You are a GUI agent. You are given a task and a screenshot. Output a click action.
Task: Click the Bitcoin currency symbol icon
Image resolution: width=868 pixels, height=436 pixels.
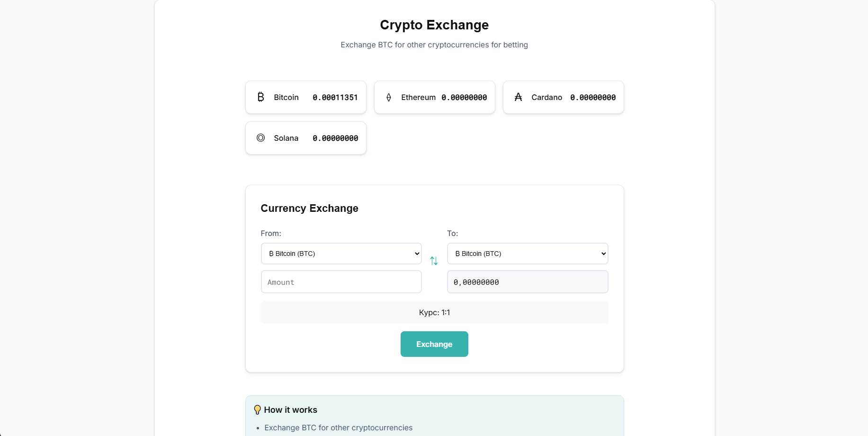[x=260, y=97]
